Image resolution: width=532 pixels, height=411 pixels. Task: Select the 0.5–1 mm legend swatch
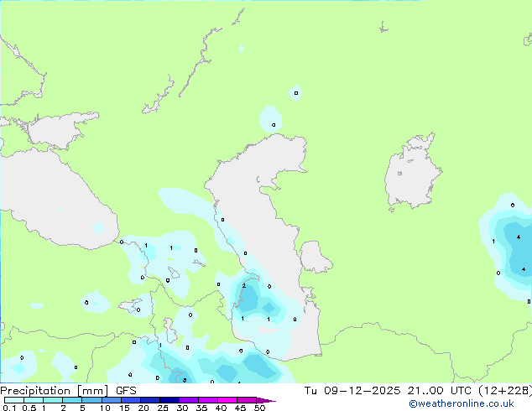pos(34,400)
